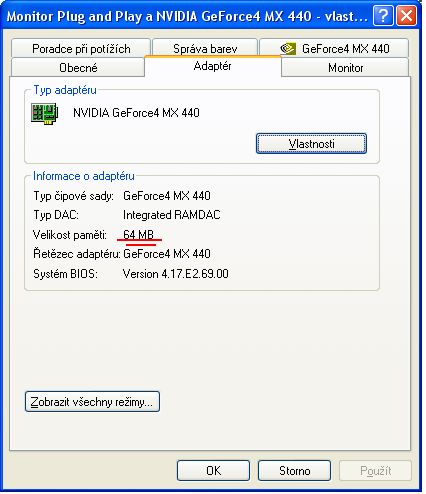Open the Správa barev tab
Screen dimensions: 426x494
pyautogui.click(x=205, y=49)
